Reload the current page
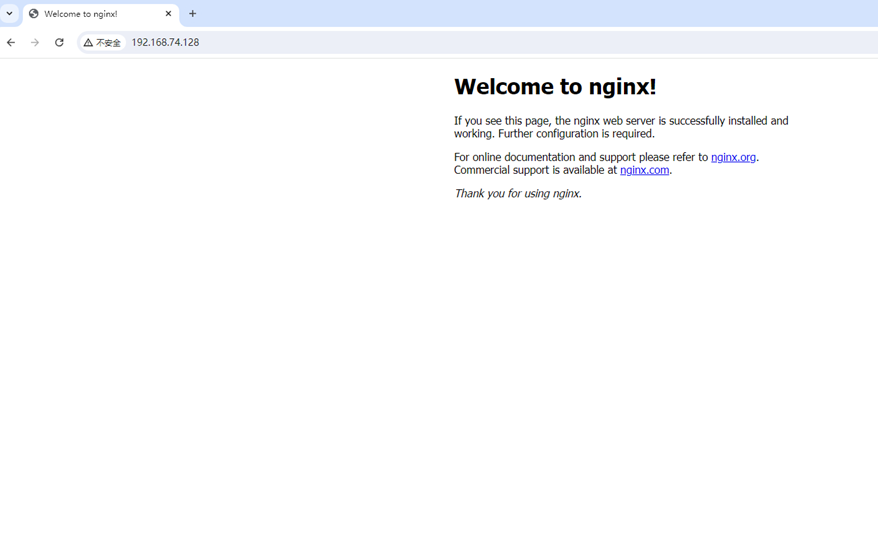 (59, 43)
